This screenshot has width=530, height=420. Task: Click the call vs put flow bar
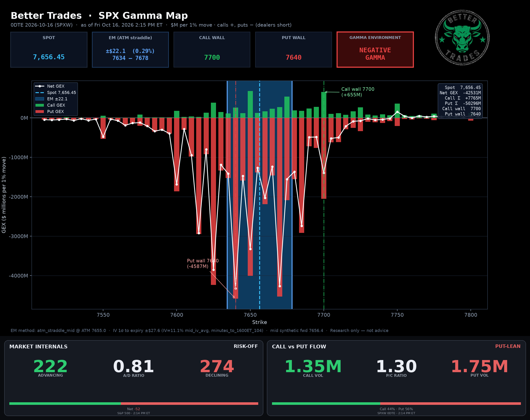coord(396,403)
